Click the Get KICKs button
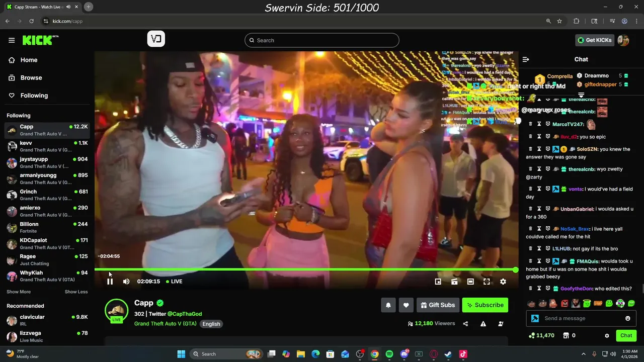644x362 pixels. point(595,40)
